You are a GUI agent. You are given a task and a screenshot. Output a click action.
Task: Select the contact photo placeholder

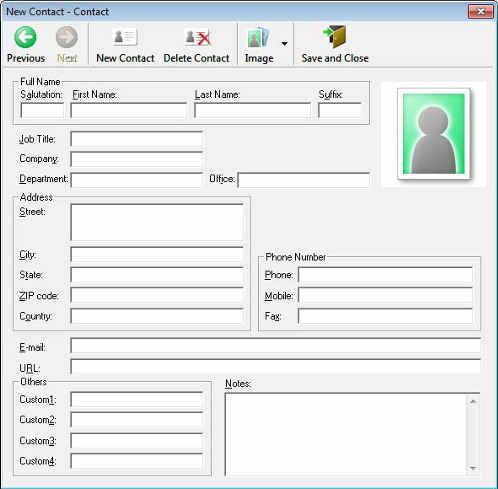[434, 134]
